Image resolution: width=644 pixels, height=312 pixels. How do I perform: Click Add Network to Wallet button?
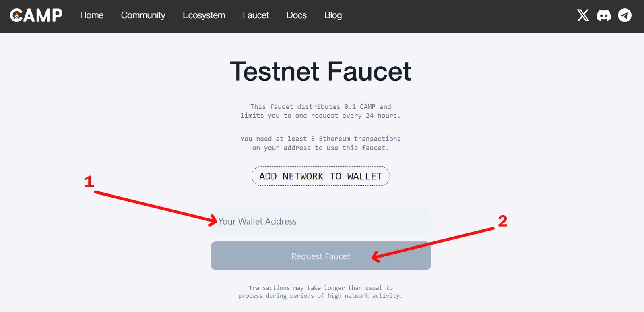(x=320, y=176)
